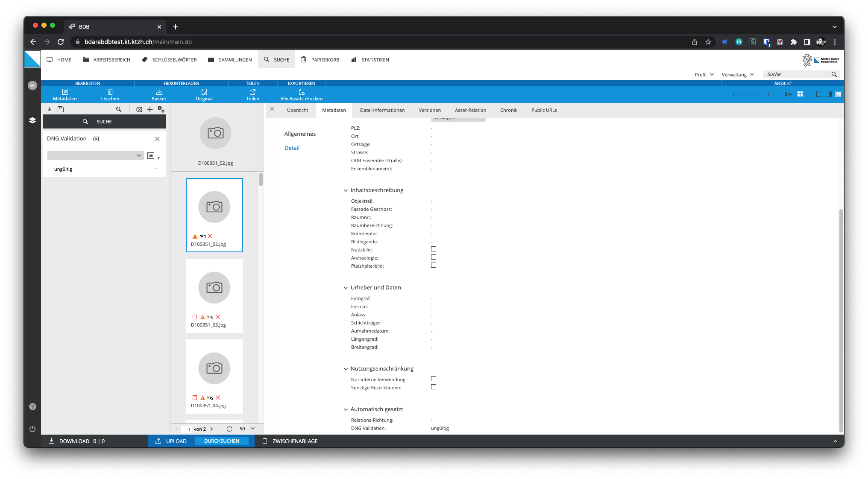Open the Asset-Relation tab
The height and width of the screenshot is (479, 868).
pos(470,110)
